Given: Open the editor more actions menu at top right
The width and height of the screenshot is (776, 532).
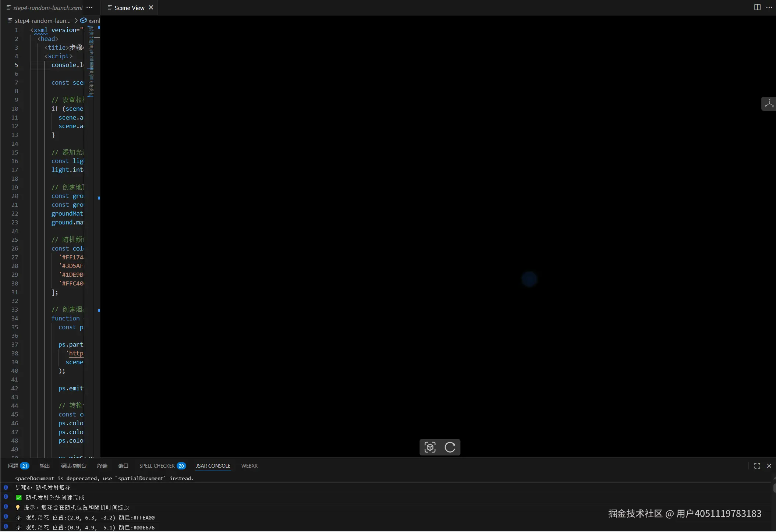Looking at the screenshot, I should pyautogui.click(x=769, y=7).
